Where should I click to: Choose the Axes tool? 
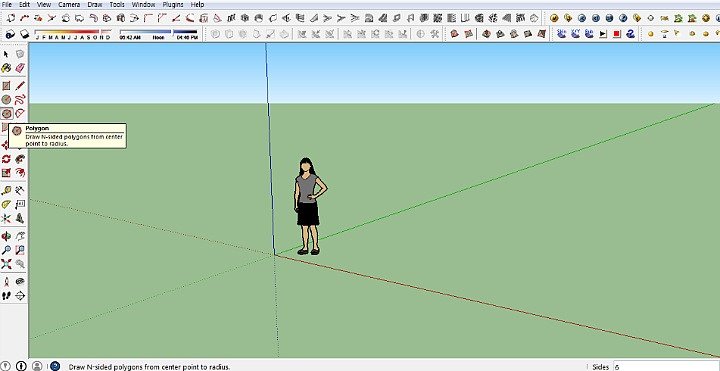coord(6,218)
